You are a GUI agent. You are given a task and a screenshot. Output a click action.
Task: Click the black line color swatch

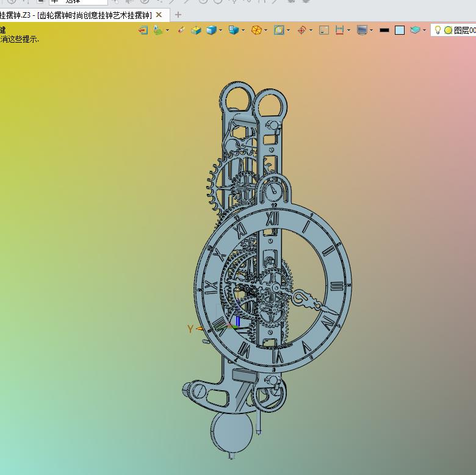click(x=384, y=30)
